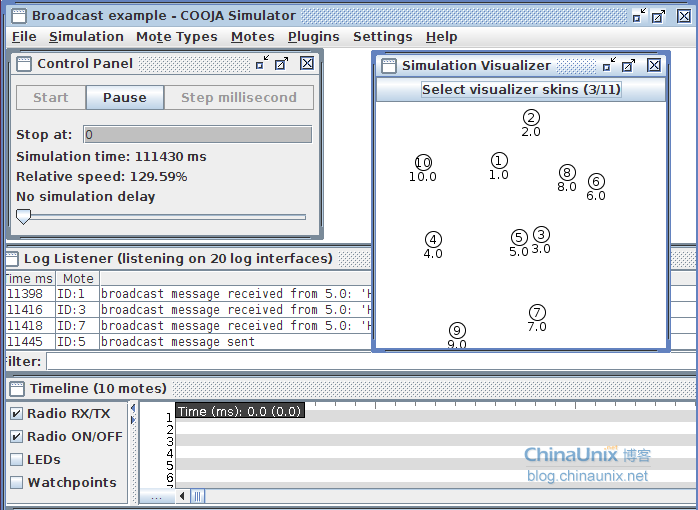Click mote node 4 in the visualizer
The image size is (698, 510).
(x=433, y=240)
